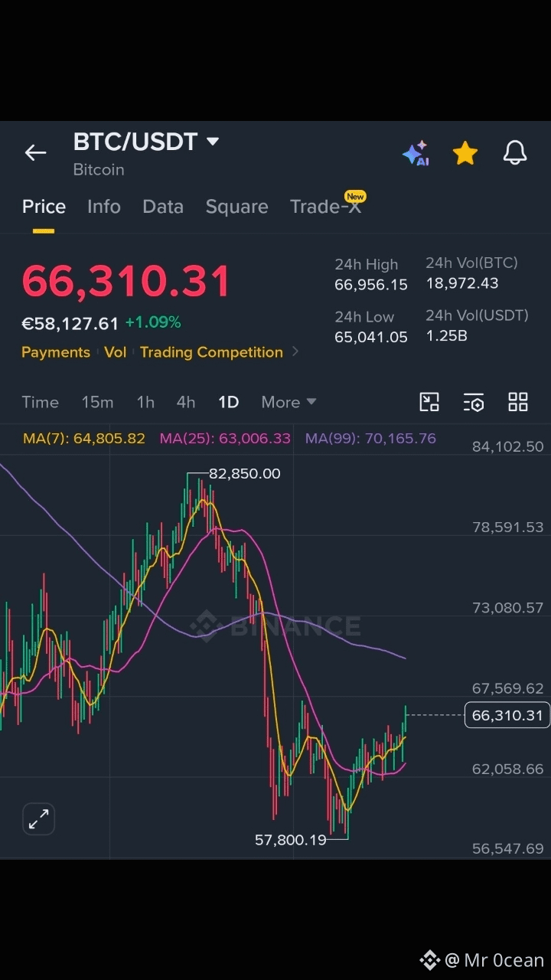Open the Trade-X tab
This screenshot has width=551, height=980.
click(x=325, y=207)
